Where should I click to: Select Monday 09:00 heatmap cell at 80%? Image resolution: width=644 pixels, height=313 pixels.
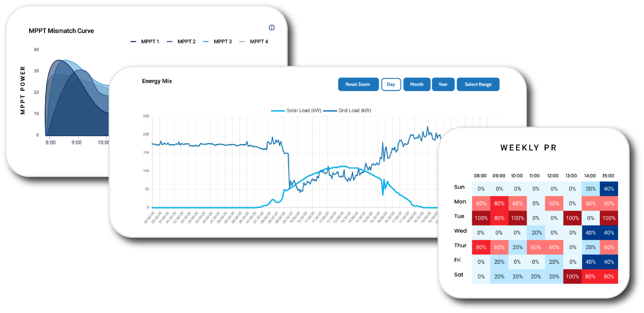[x=499, y=203]
